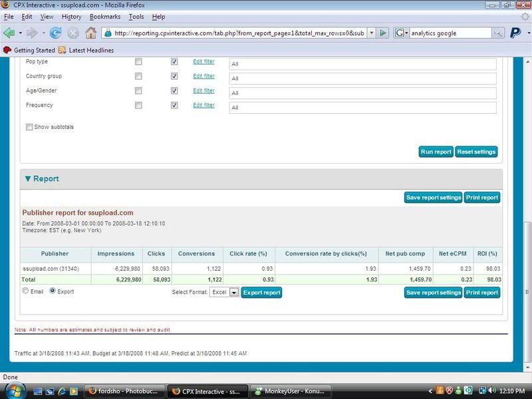Select the Email radio button
The image size is (532, 399).
tap(26, 291)
